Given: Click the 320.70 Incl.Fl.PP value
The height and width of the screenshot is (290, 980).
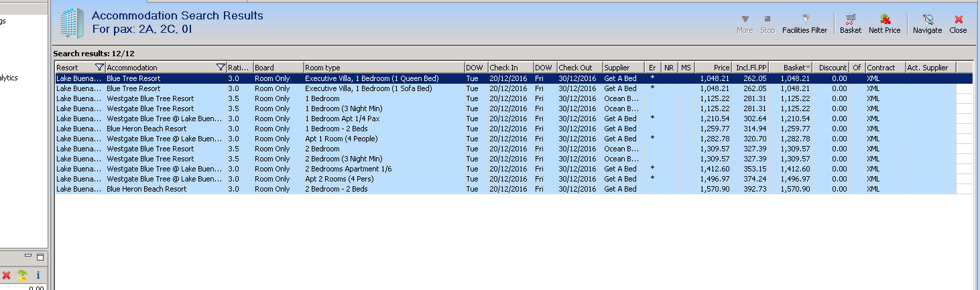Looking at the screenshot, I should click(x=756, y=139).
